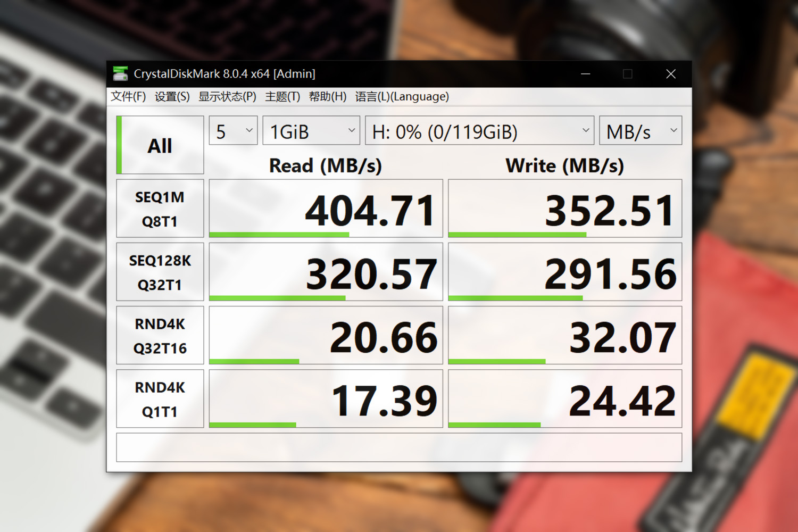Open the 帮助(H) menu

(x=328, y=96)
